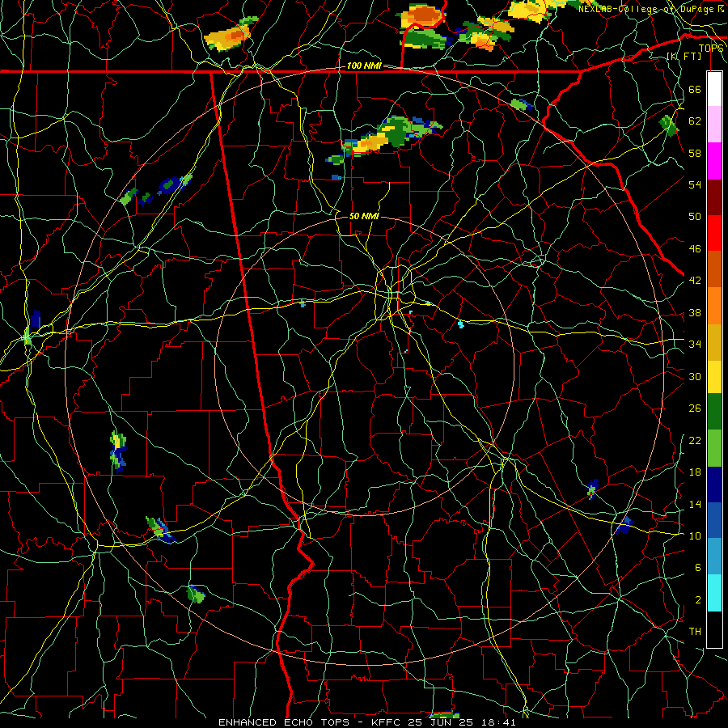The width and height of the screenshot is (728, 728).
Task: Click the '50' value on the height scale
Action: click(x=695, y=216)
